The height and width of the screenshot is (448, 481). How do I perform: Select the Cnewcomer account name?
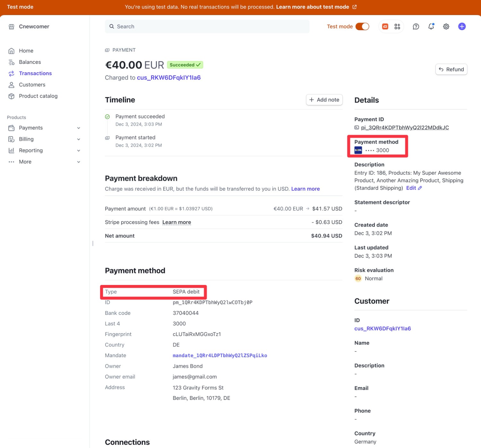point(34,27)
